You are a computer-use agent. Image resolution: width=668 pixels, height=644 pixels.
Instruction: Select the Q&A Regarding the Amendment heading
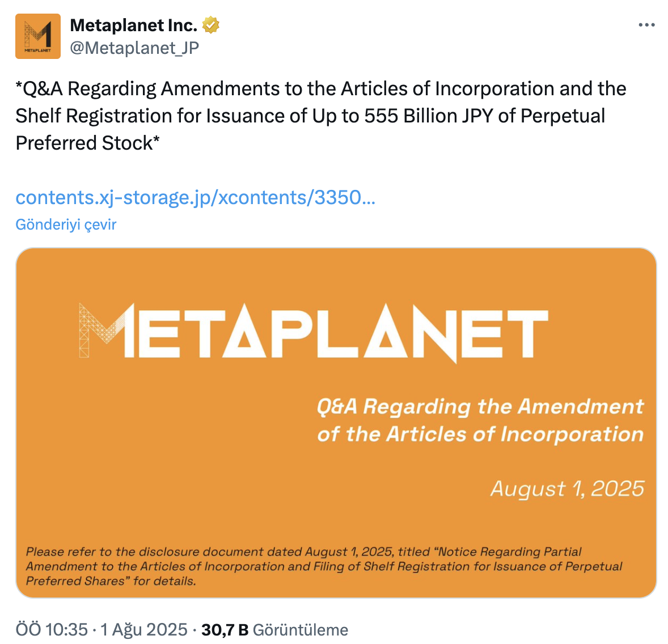[480, 407]
